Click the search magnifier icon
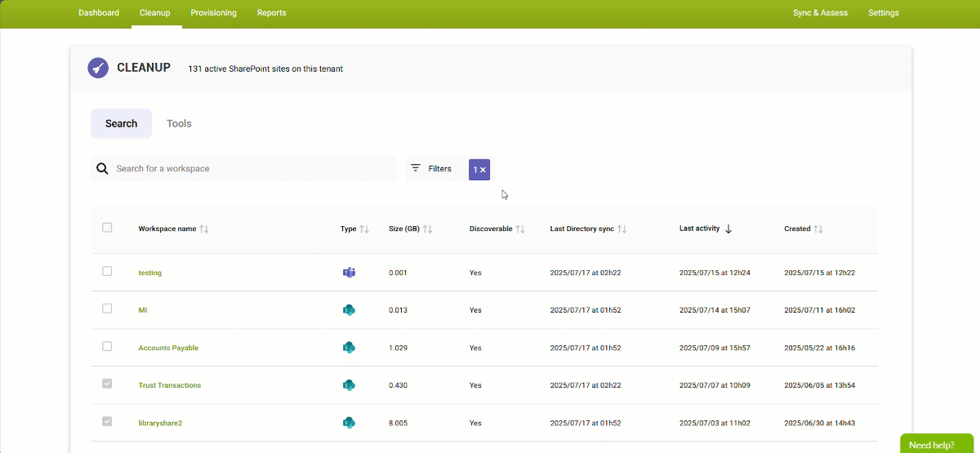This screenshot has height=453, width=980. click(x=102, y=168)
